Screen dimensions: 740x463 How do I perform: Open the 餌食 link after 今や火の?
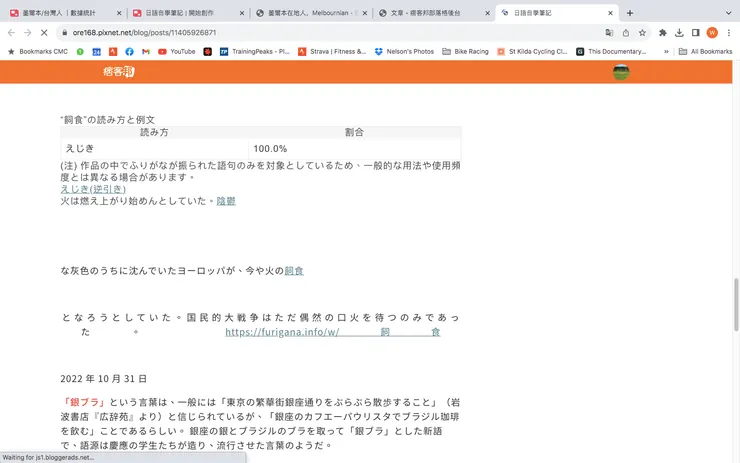(x=294, y=271)
